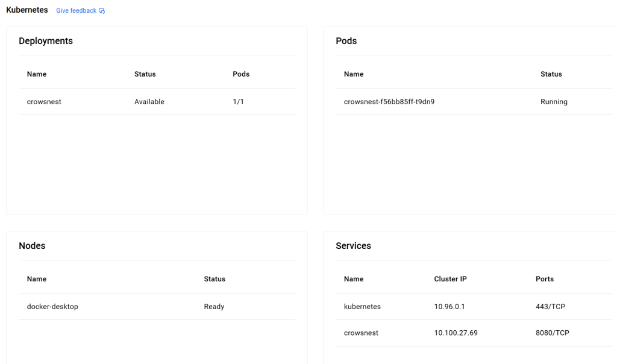Select the kubernetes service row
The height and width of the screenshot is (364, 617).
pos(362,307)
